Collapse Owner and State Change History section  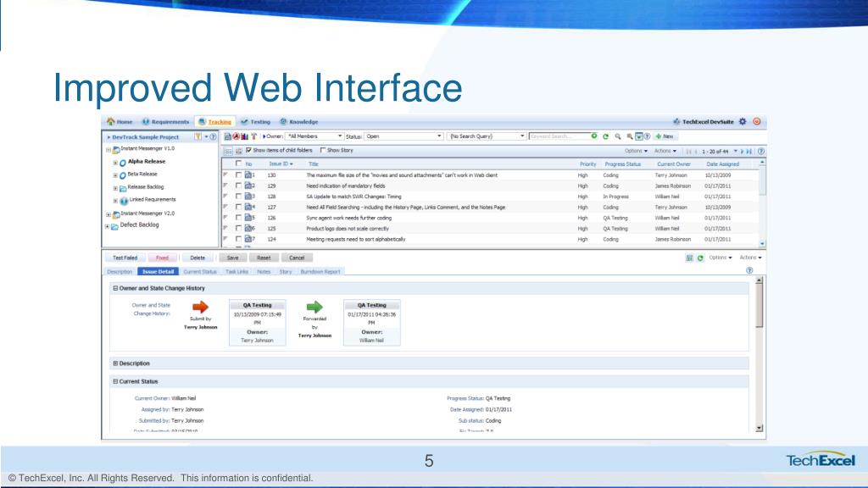pos(115,288)
